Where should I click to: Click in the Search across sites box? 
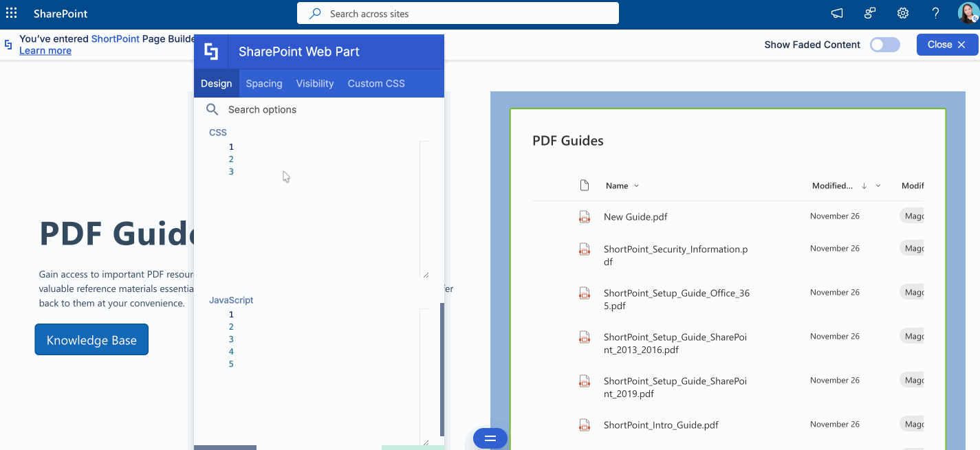point(458,14)
